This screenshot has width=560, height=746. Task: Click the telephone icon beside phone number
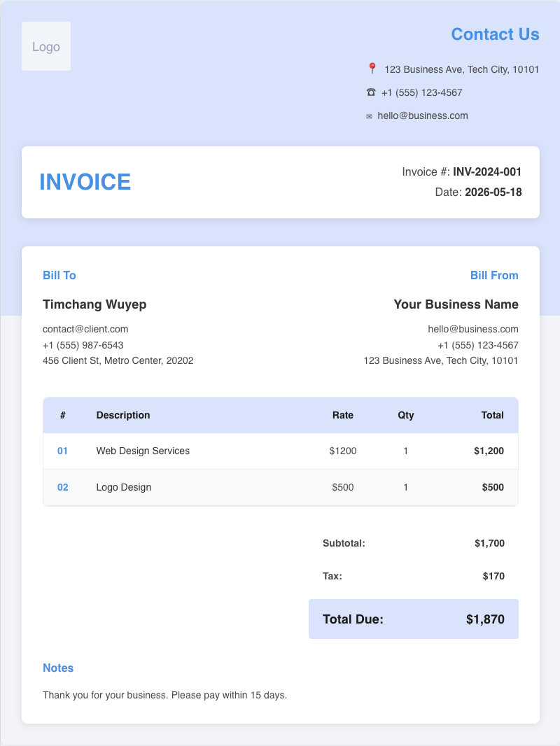(x=371, y=92)
